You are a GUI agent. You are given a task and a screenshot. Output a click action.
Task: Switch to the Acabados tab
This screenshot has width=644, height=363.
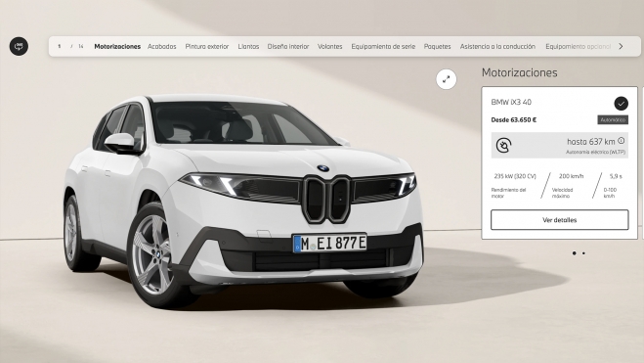click(x=162, y=46)
